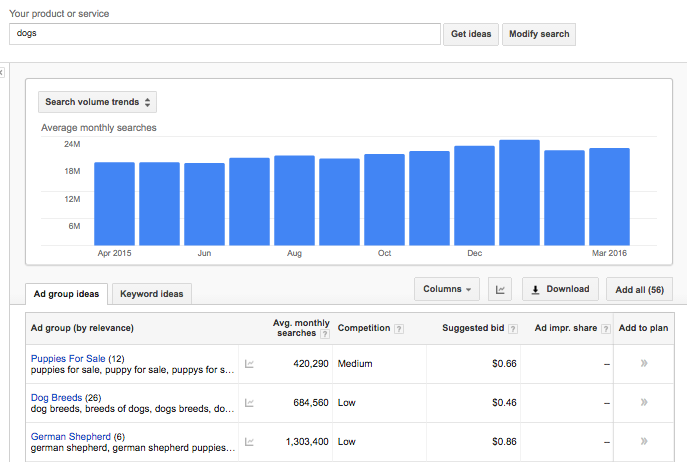
Task: Click the 'dog breeds, breeds of dogs' keywords
Action: coord(132,409)
